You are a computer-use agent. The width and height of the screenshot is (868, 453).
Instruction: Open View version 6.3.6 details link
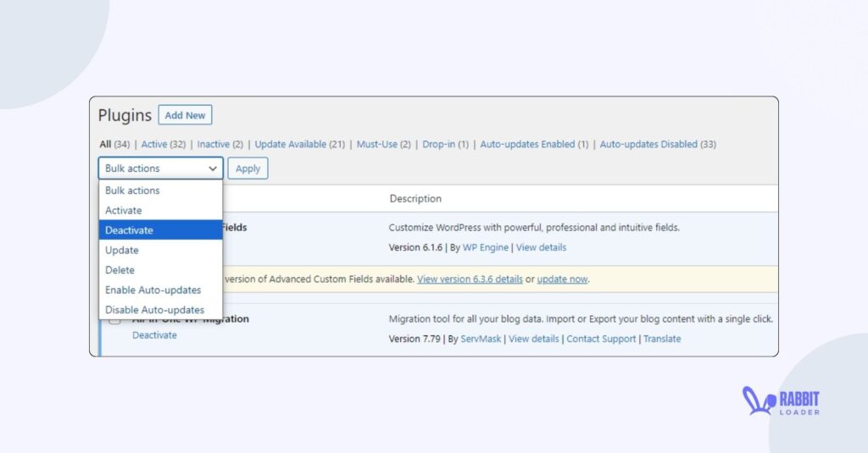(x=470, y=279)
